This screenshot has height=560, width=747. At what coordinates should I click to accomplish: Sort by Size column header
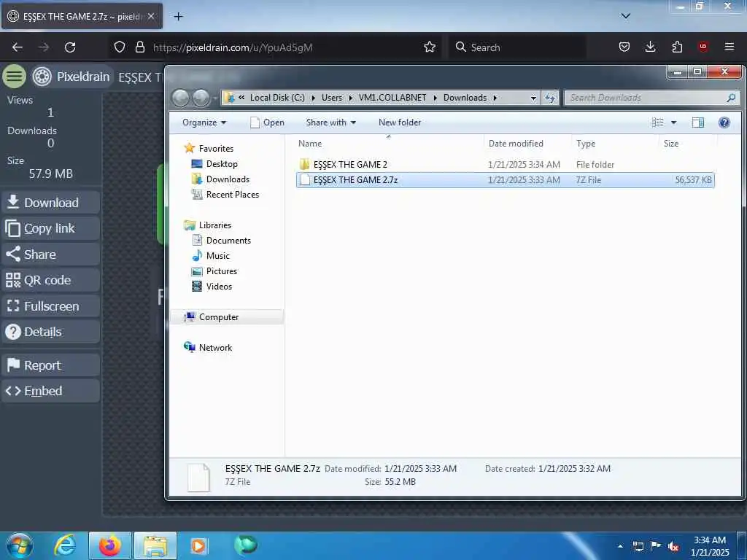coord(688,144)
